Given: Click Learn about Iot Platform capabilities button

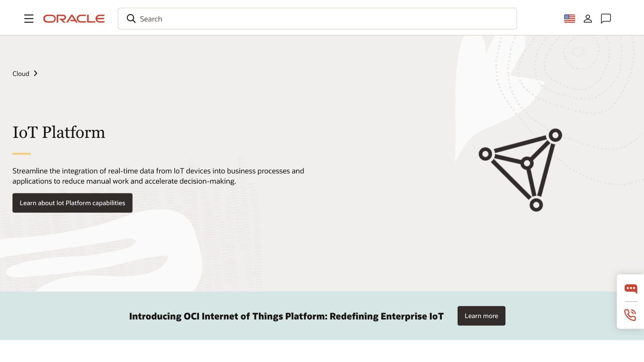Looking at the screenshot, I should (x=72, y=203).
